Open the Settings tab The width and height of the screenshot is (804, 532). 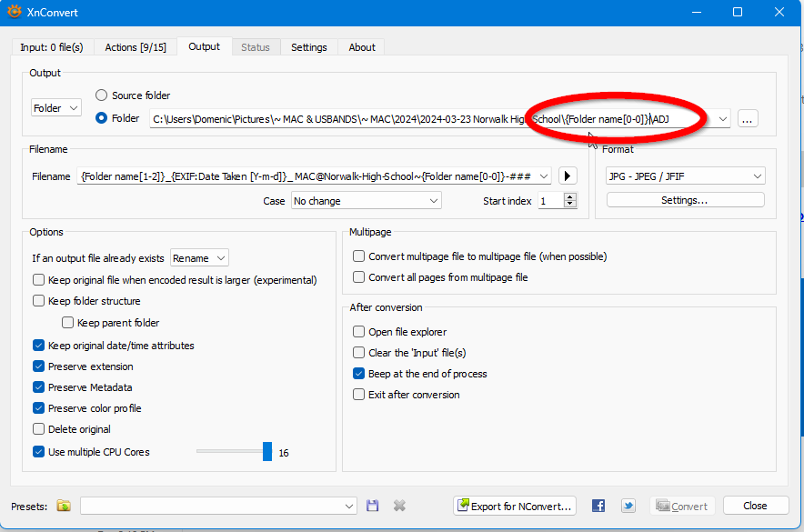coord(309,47)
